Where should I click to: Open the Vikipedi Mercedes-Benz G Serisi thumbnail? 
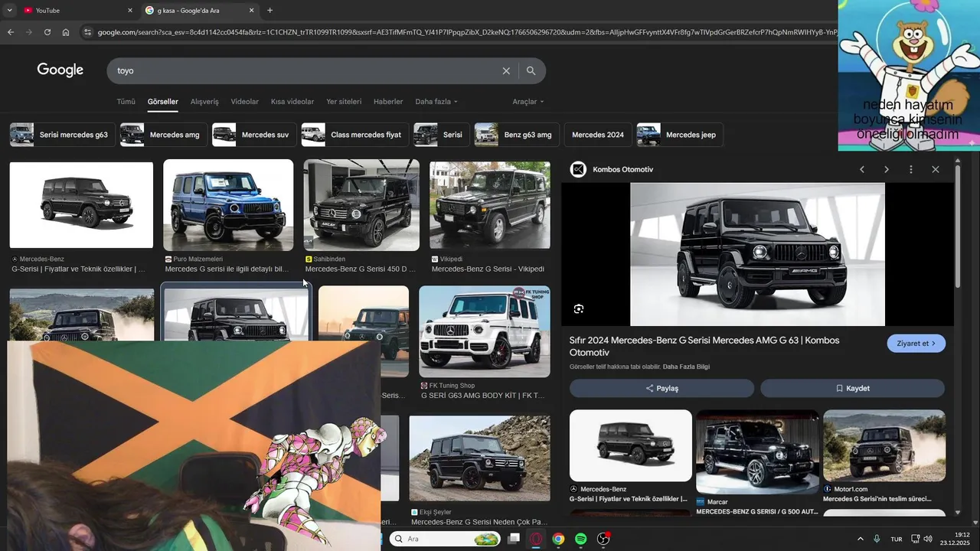(x=490, y=205)
